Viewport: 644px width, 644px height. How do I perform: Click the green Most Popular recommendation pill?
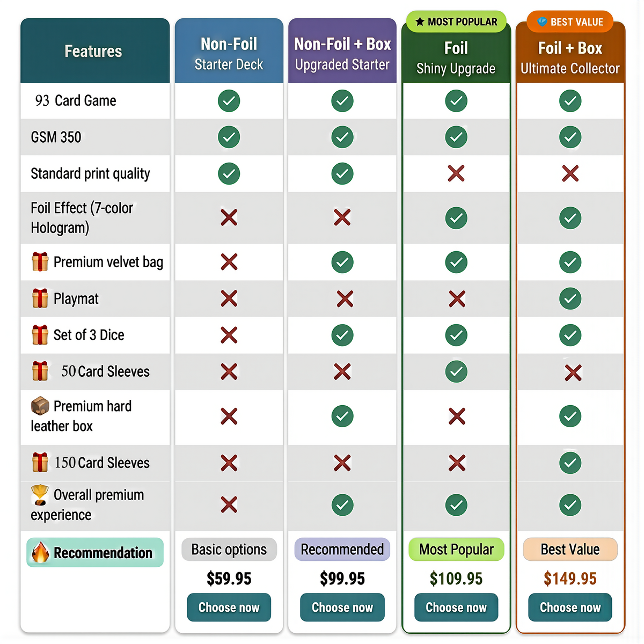[456, 550]
